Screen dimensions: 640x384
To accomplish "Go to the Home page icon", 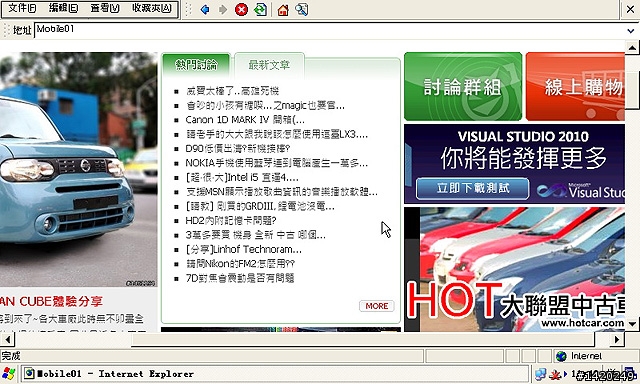I will pyautogui.click(x=283, y=9).
